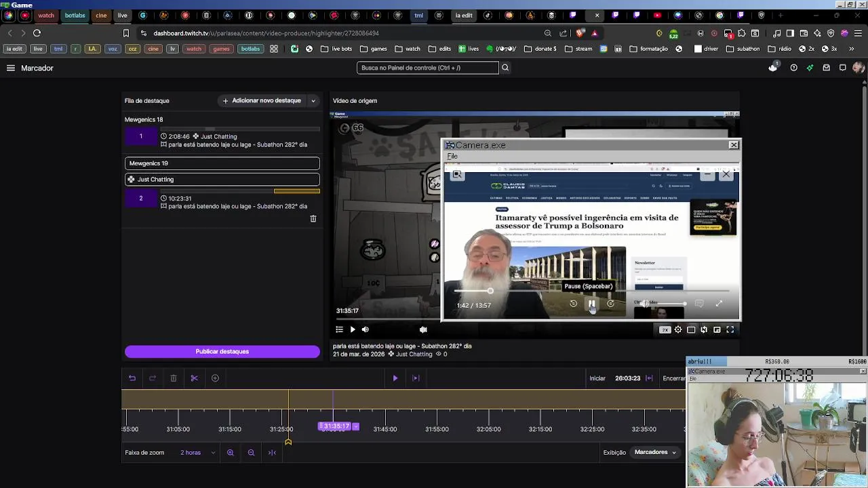Open the Marcadores display dropdown
The image size is (868, 488).
656,452
